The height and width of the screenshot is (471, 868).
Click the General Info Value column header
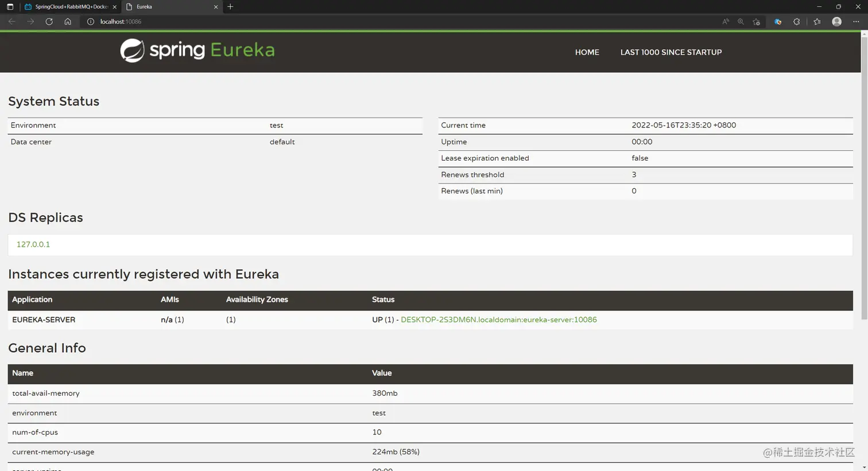(382, 373)
